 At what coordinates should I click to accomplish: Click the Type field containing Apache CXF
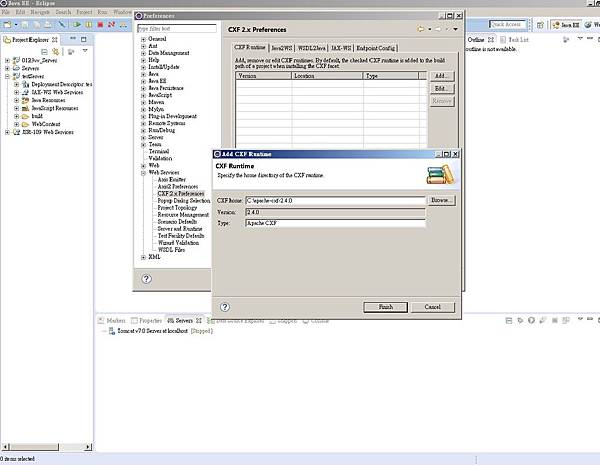335,223
